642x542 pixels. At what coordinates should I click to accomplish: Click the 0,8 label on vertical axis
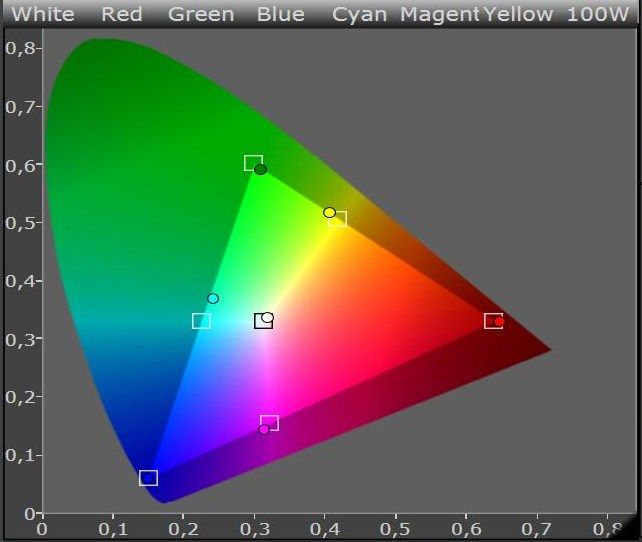pos(19,48)
